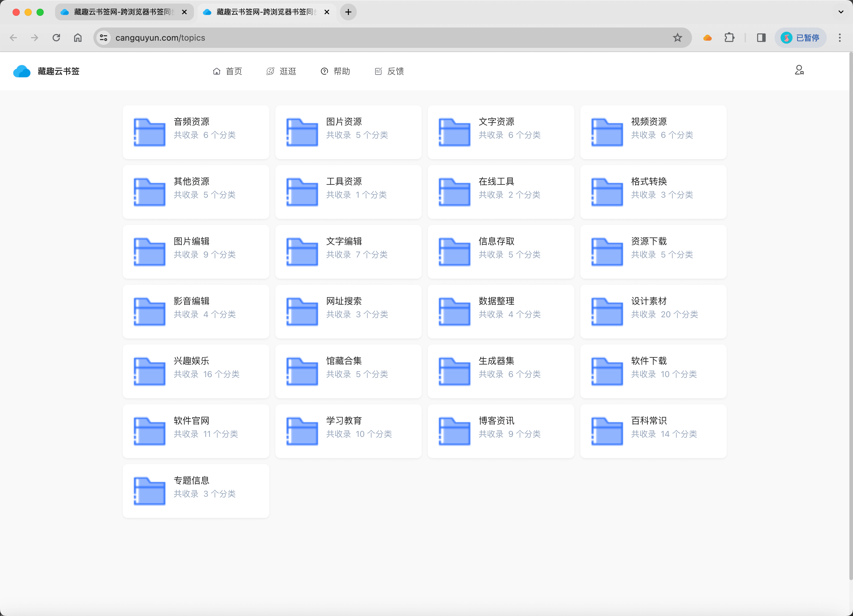
Task: Open the 百科常识 category card
Action: (x=653, y=431)
